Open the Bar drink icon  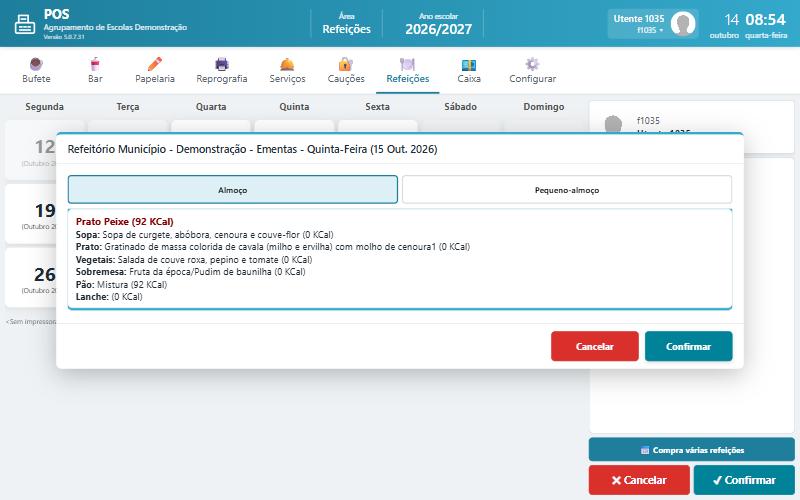95,64
